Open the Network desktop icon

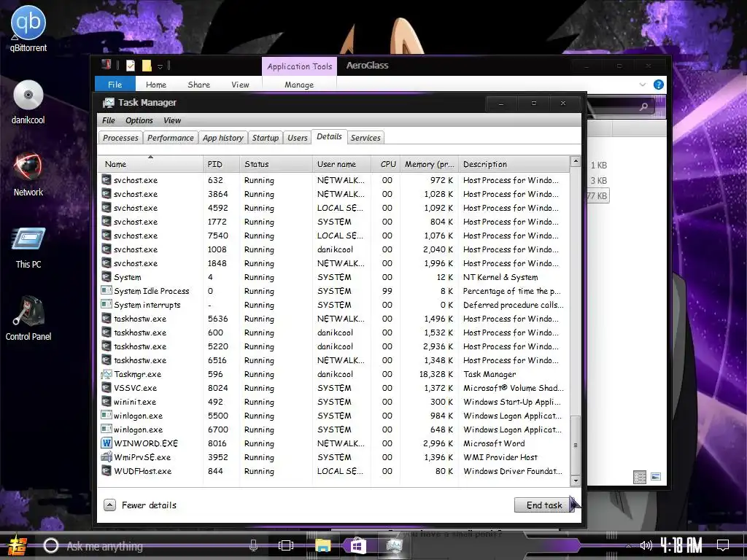(x=28, y=174)
